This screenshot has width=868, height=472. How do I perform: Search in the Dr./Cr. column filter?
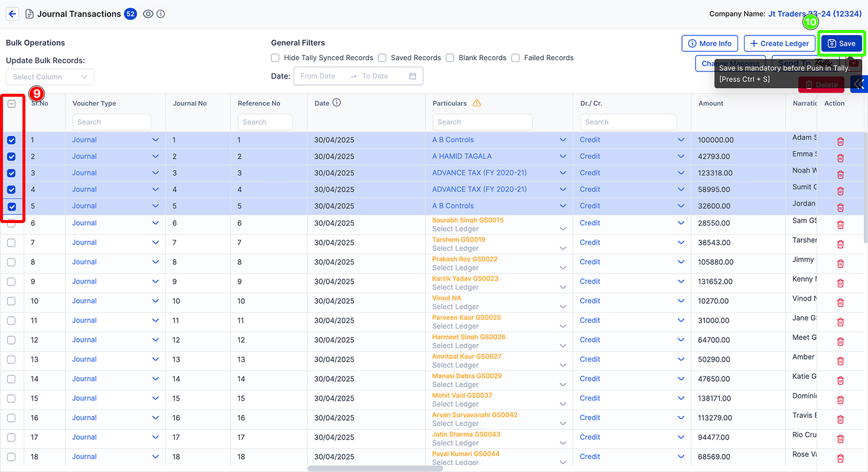pos(628,122)
